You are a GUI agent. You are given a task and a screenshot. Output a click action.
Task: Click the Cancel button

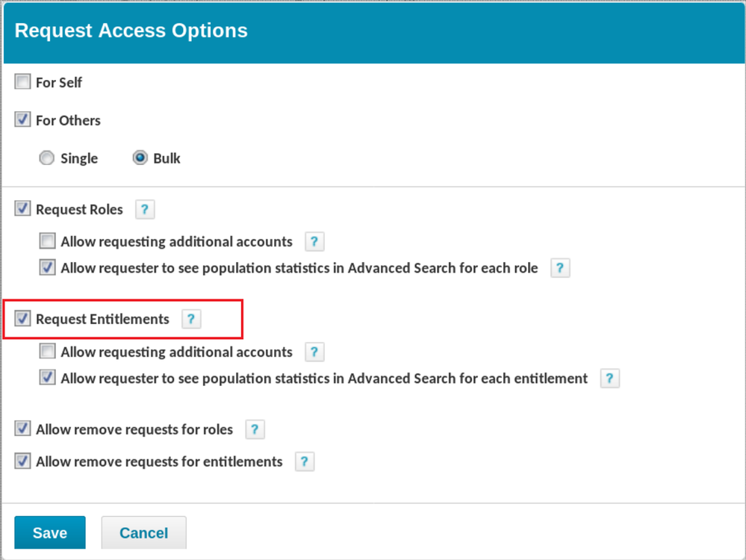[x=143, y=532]
